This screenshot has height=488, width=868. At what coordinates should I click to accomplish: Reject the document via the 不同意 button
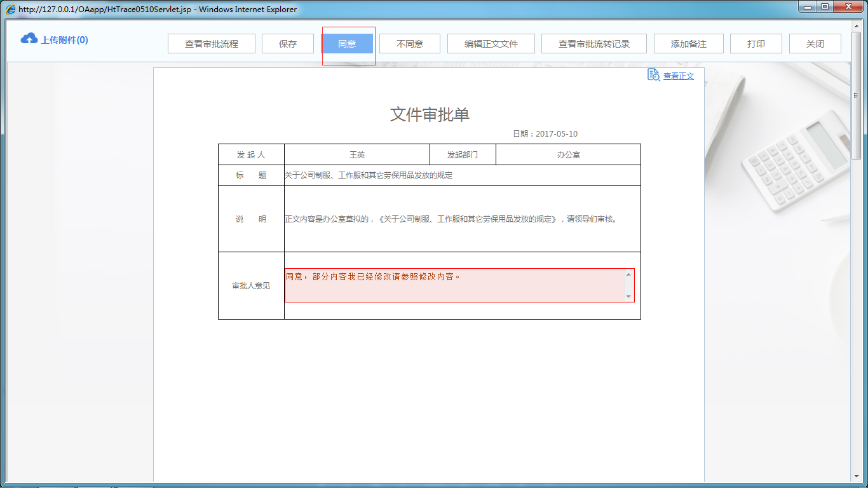pos(409,43)
